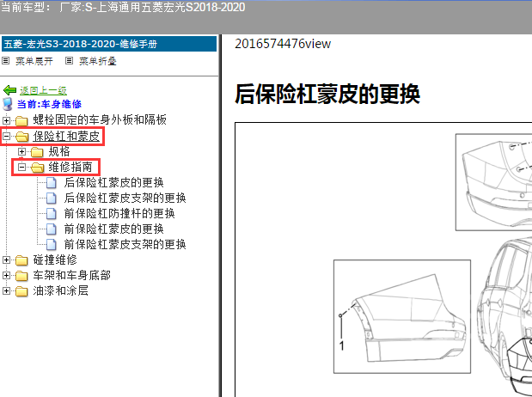Click the upper bumper inset diagram

point(493,182)
